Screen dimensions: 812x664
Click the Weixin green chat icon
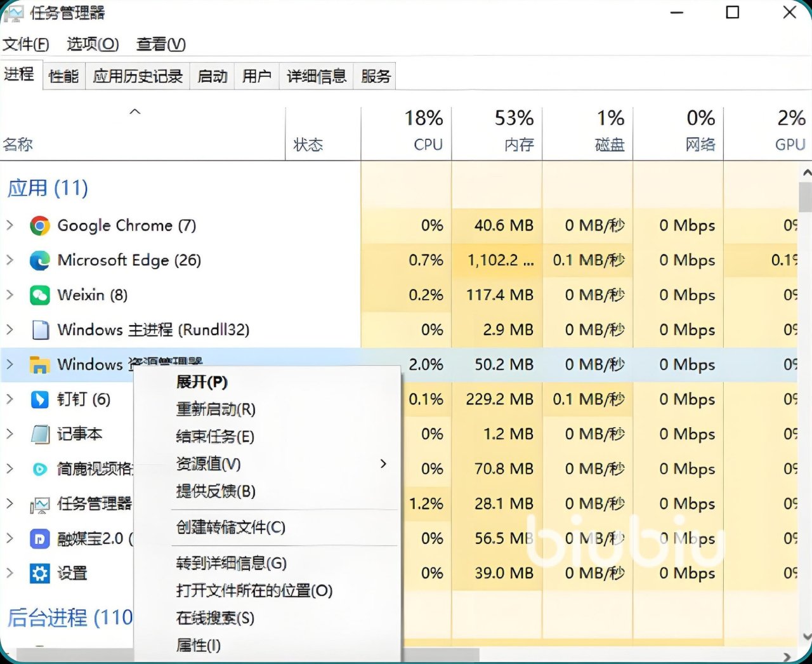click(x=40, y=295)
